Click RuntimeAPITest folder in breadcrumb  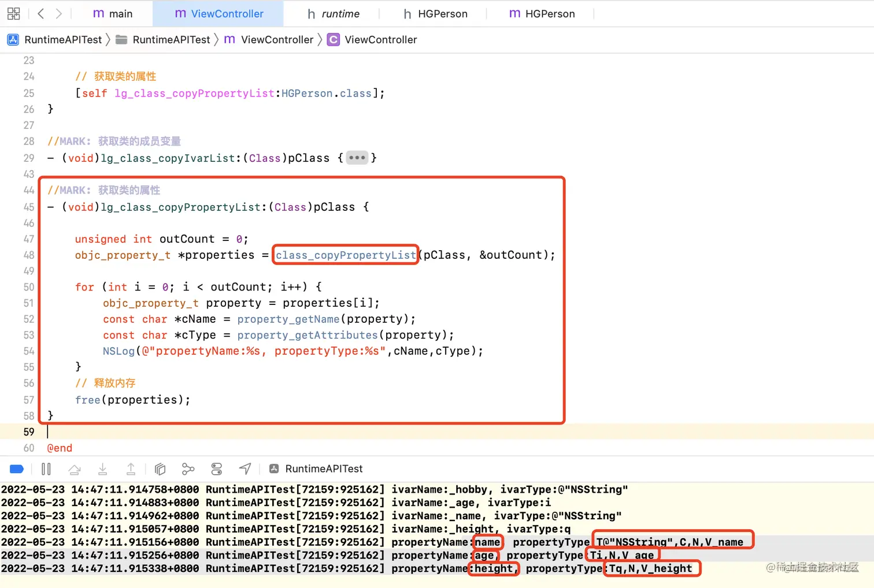tap(162, 39)
